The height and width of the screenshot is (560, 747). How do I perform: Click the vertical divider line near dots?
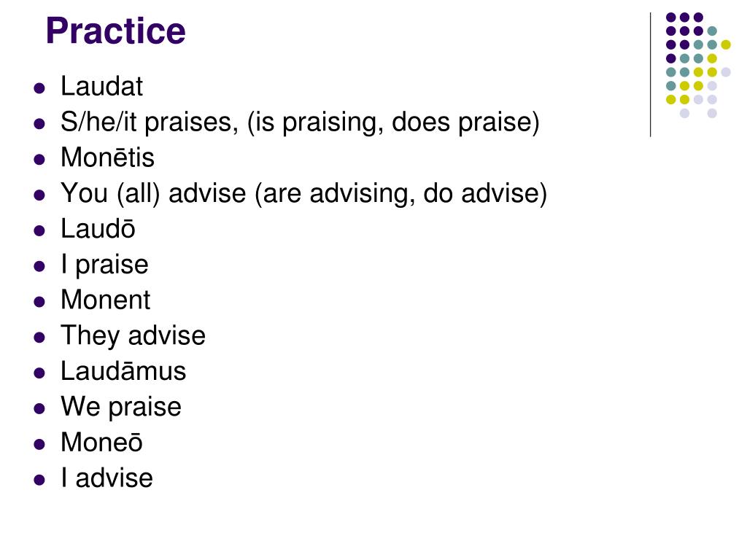[650, 75]
